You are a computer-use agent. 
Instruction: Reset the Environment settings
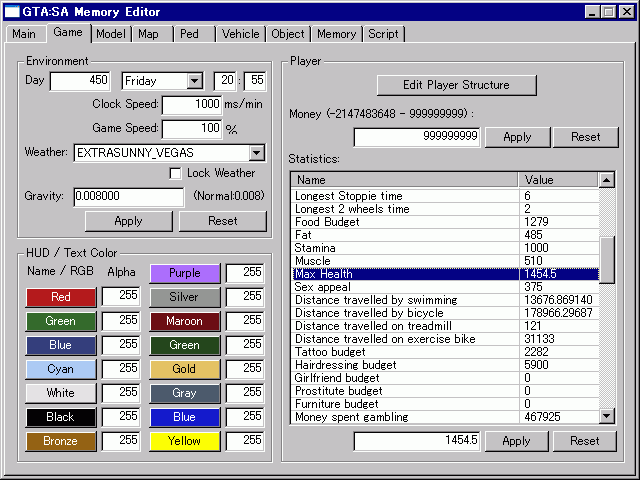click(x=222, y=221)
